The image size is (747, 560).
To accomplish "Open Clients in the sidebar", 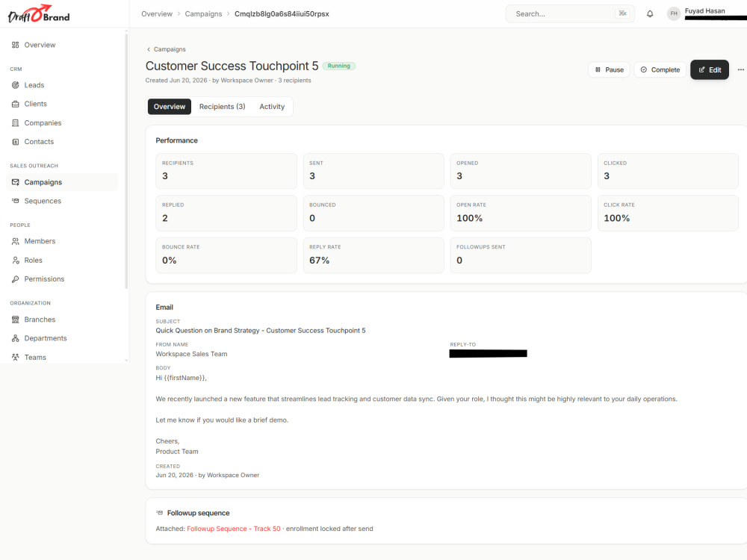I will click(x=62, y=104).
